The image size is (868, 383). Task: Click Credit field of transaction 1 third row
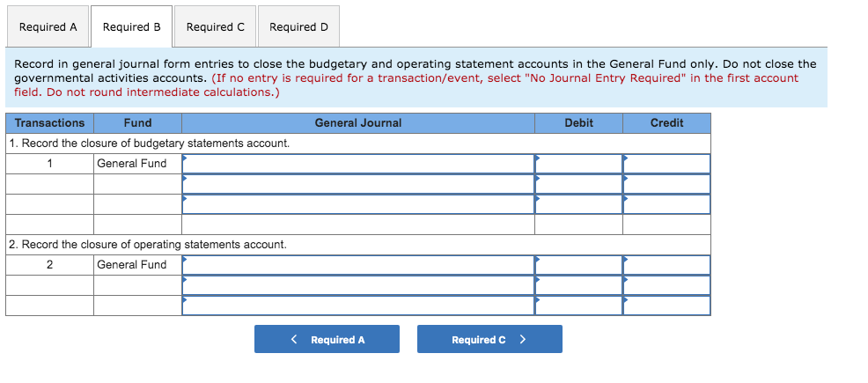[666, 204]
